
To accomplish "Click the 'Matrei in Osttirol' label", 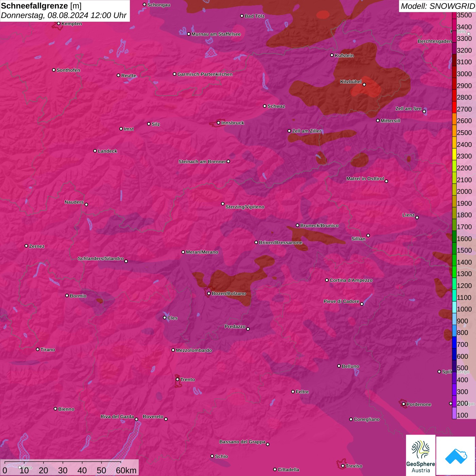I will 365,178.
